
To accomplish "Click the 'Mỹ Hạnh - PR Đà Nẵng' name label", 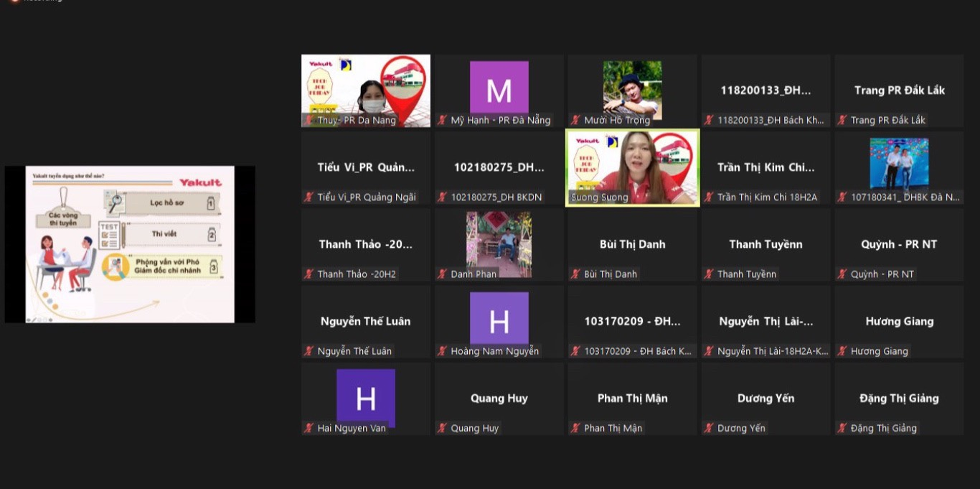I will (501, 121).
